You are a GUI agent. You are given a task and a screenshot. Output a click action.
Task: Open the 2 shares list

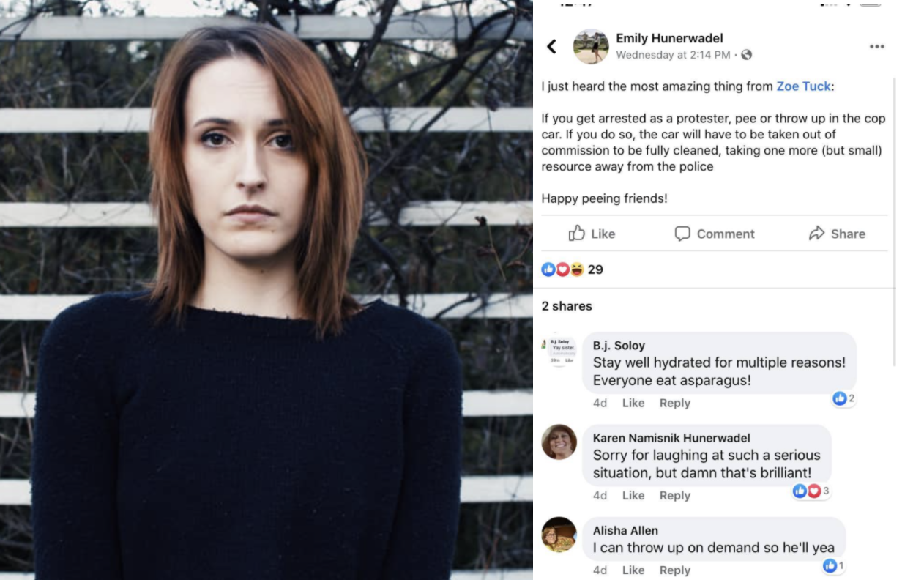567,306
